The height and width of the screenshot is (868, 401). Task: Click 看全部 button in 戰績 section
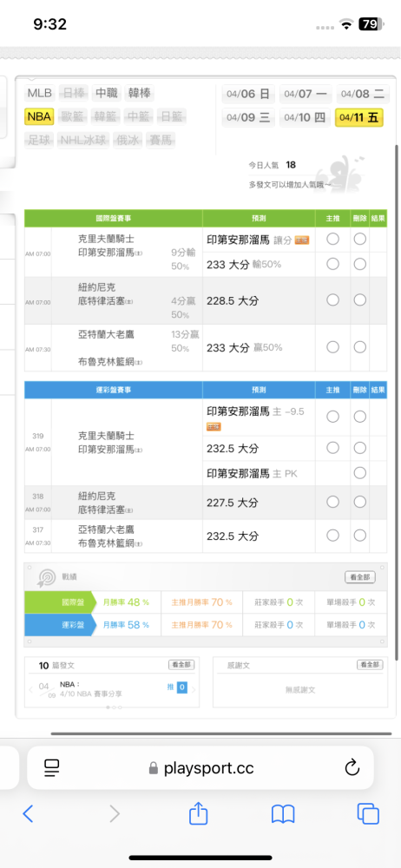tap(360, 577)
